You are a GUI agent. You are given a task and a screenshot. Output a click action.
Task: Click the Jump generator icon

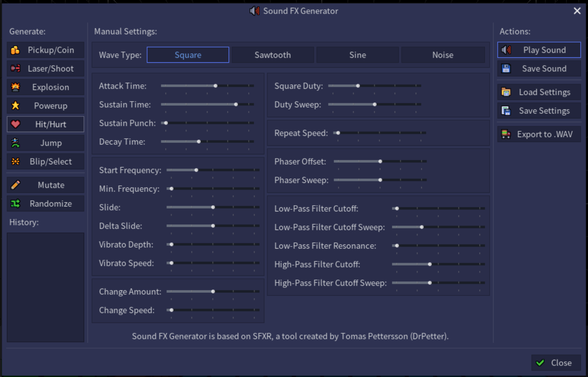point(15,143)
